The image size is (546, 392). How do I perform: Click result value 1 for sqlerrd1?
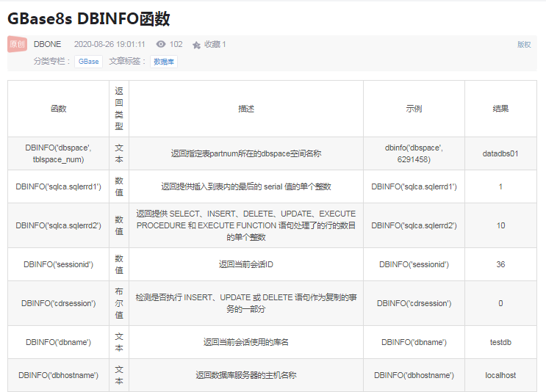click(x=500, y=186)
